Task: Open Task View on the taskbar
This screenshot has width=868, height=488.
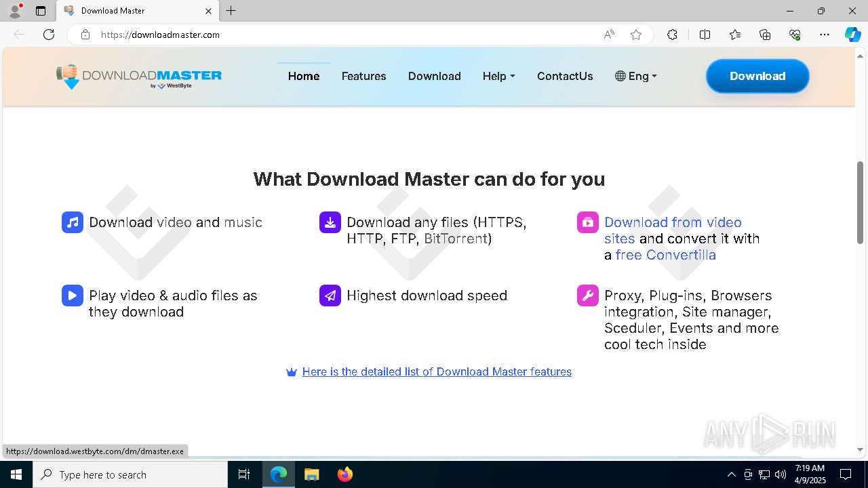Action: [244, 474]
